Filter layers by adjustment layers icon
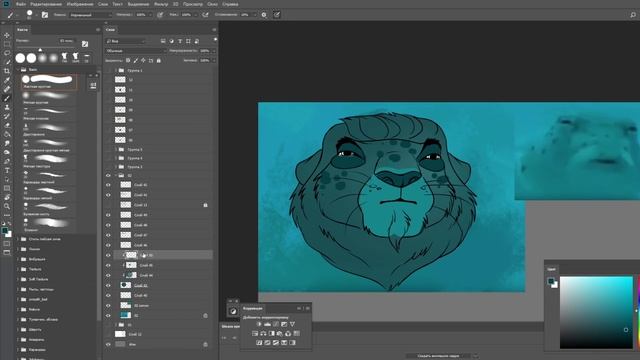The image size is (640, 360). [171, 41]
